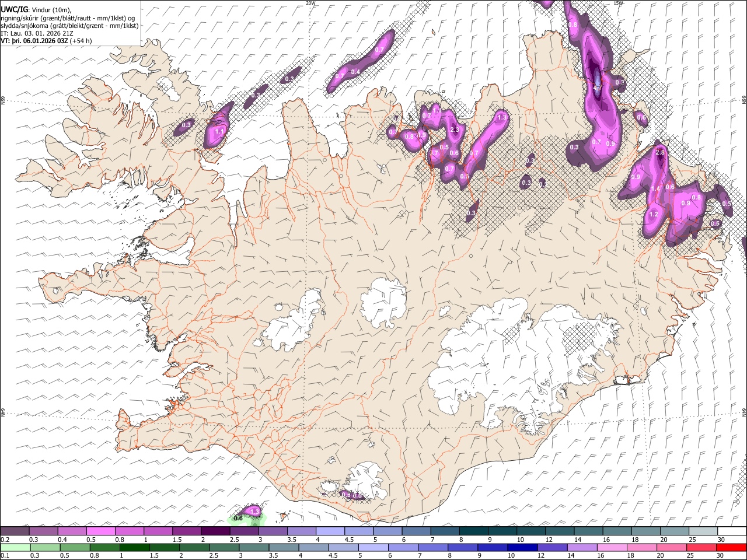Image resolution: width=747 pixels, height=560 pixels.
Task: Pick the palest green first swatch, bottom scale
Action: pos(15,547)
